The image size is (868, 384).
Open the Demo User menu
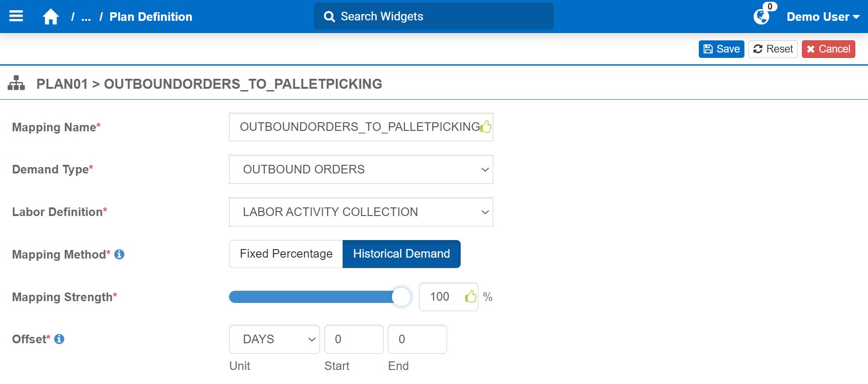[x=823, y=17]
